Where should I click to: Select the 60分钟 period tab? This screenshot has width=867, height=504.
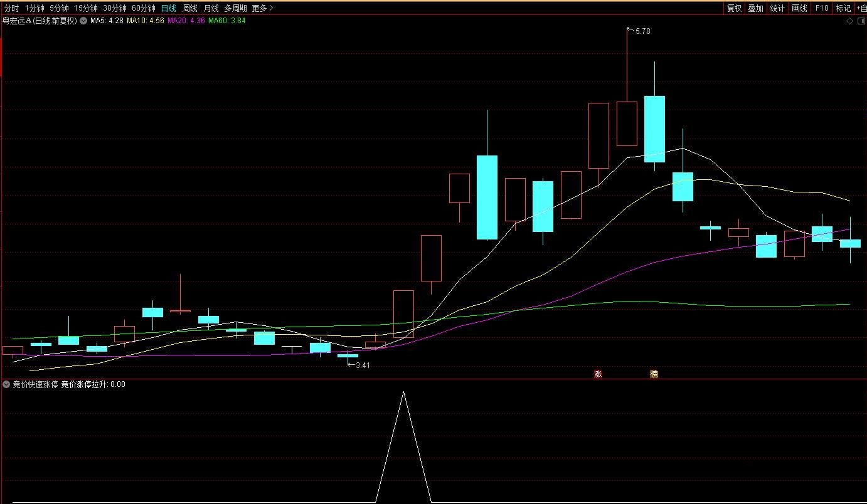144,8
